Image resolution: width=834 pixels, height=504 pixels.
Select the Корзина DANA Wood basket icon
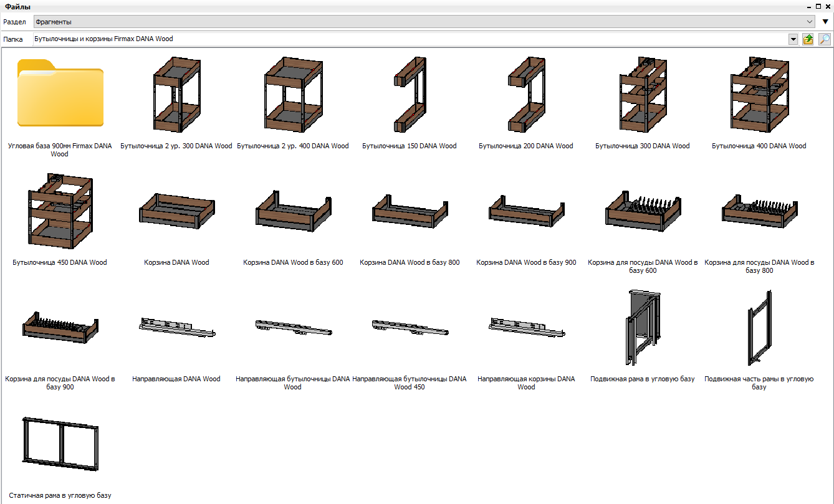(x=177, y=212)
